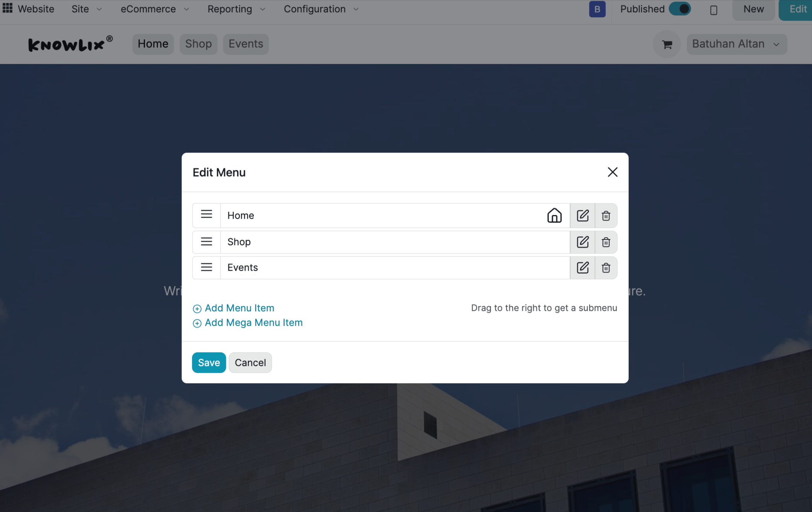Close the Edit Menu dialog
The width and height of the screenshot is (812, 512).
click(612, 172)
